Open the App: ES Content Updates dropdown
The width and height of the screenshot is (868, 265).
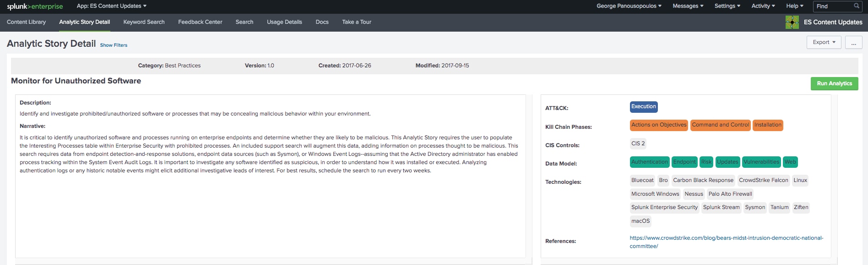[x=112, y=6]
